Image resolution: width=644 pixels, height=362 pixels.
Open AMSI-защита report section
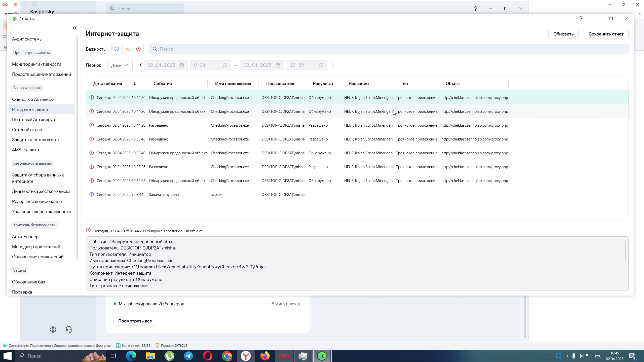coord(25,150)
